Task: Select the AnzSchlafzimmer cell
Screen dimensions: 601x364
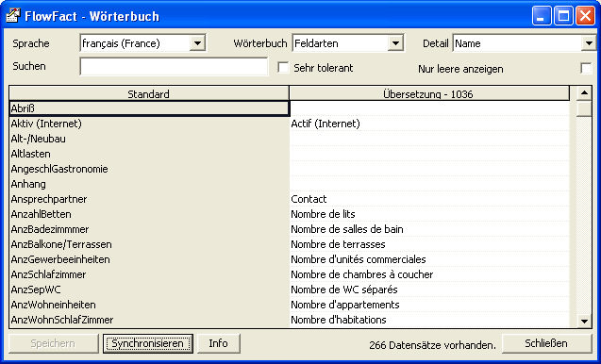Action: point(149,274)
